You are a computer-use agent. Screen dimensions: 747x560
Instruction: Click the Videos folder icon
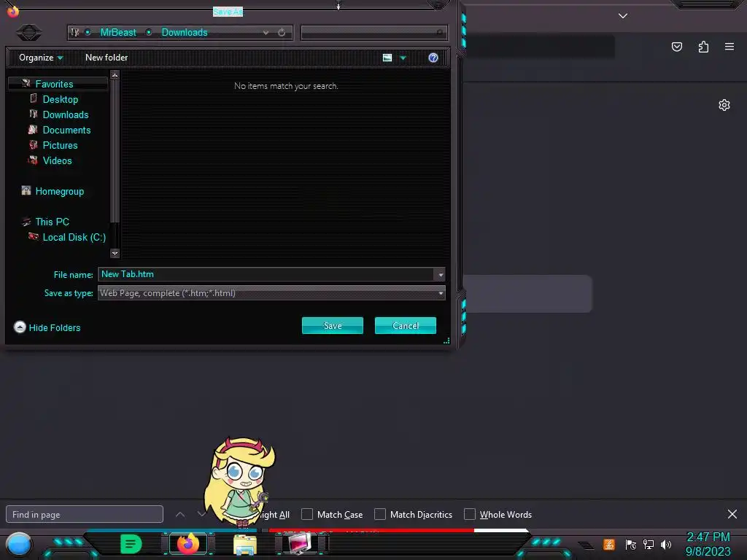[33, 160]
